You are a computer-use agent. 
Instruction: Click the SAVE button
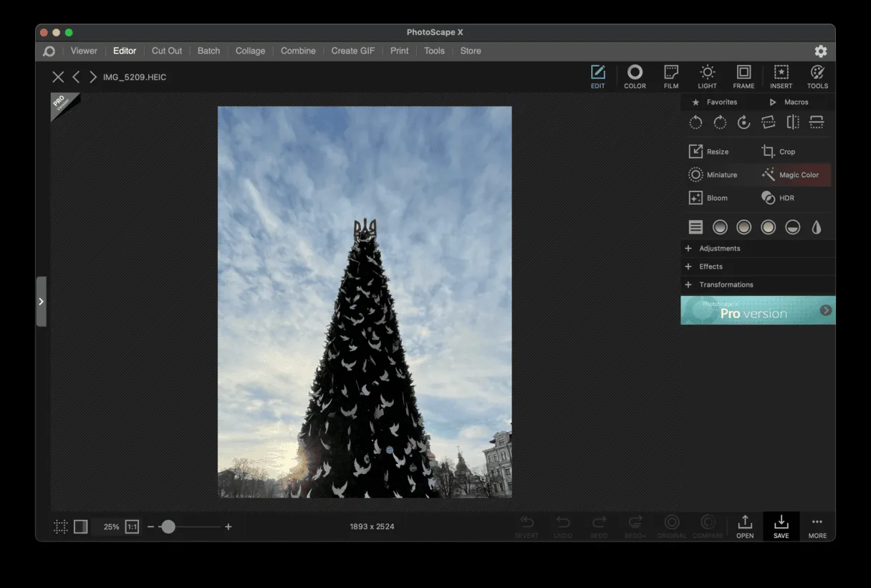coord(781,526)
